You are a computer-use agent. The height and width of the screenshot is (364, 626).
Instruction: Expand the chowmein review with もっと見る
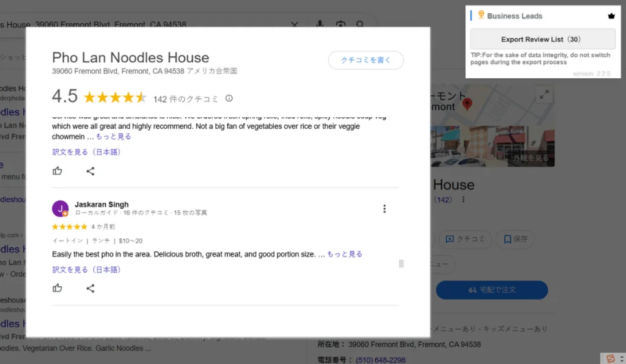tap(113, 136)
